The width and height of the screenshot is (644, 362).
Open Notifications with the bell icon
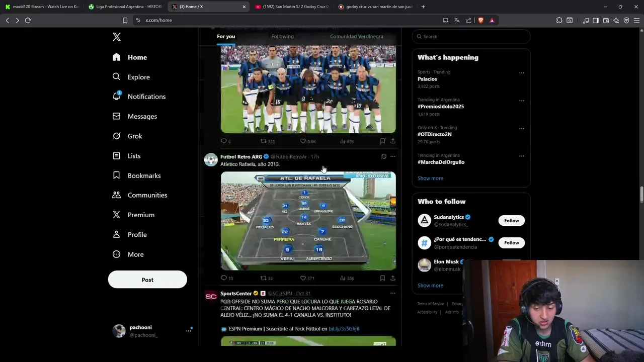point(139,97)
